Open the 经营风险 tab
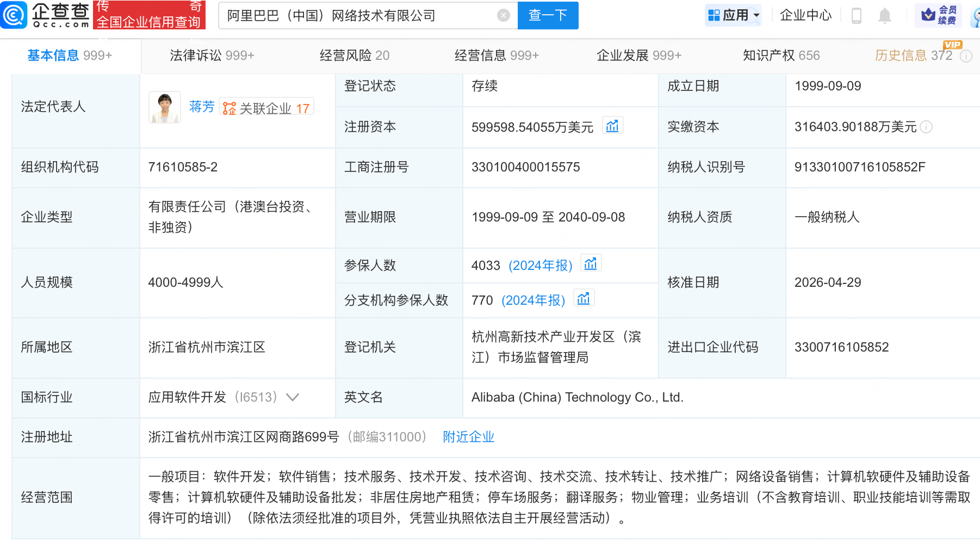 coord(355,56)
